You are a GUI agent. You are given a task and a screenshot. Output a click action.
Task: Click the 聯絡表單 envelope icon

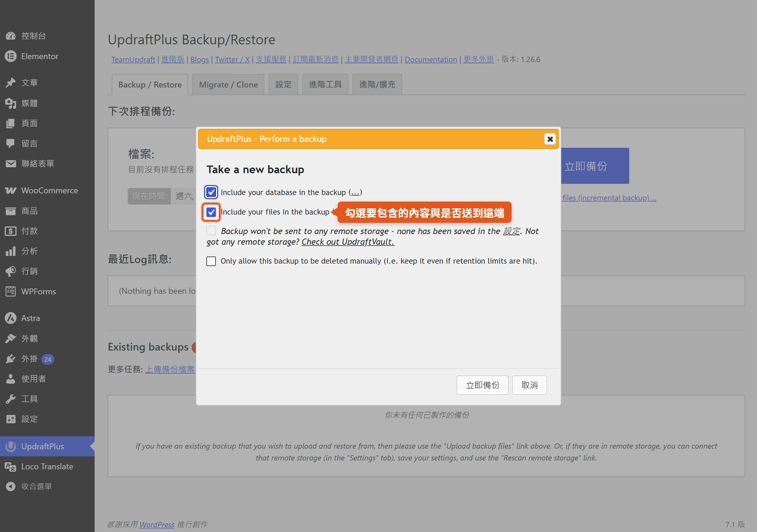[x=11, y=163]
